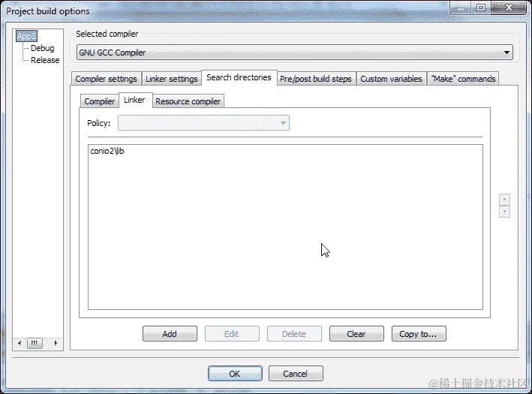Viewport: 532px width, 394px height.
Task: Click the tree panel horizontal scrollbar thumb
Action: (35, 343)
